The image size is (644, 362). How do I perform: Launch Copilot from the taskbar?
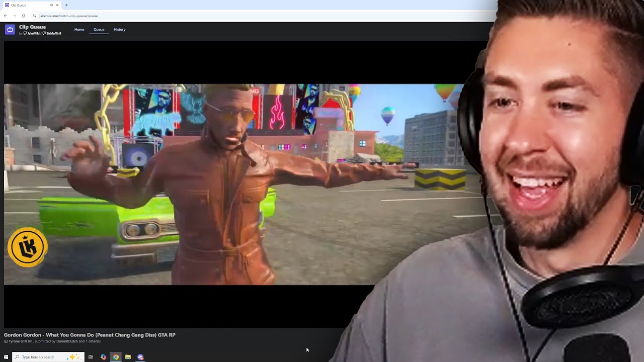click(103, 357)
